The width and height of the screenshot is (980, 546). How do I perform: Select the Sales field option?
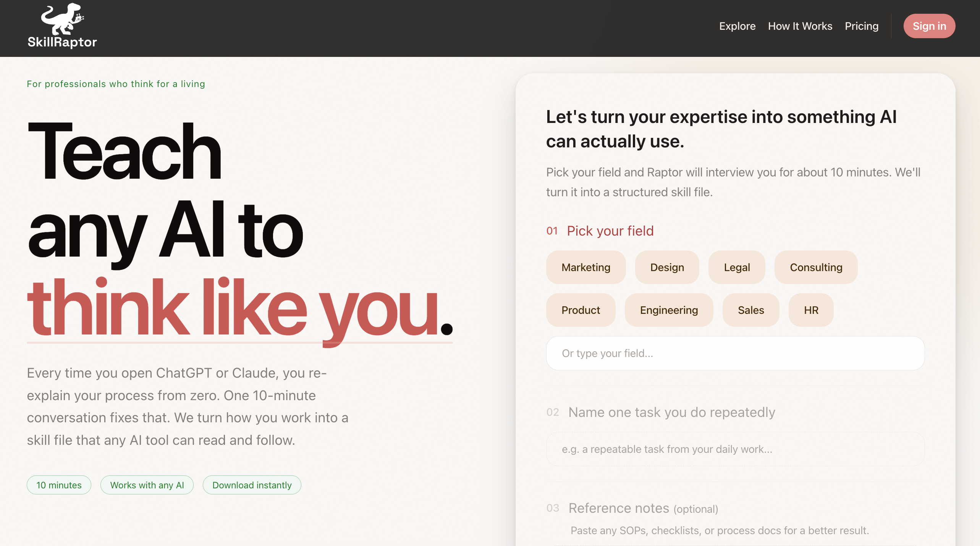[751, 310]
